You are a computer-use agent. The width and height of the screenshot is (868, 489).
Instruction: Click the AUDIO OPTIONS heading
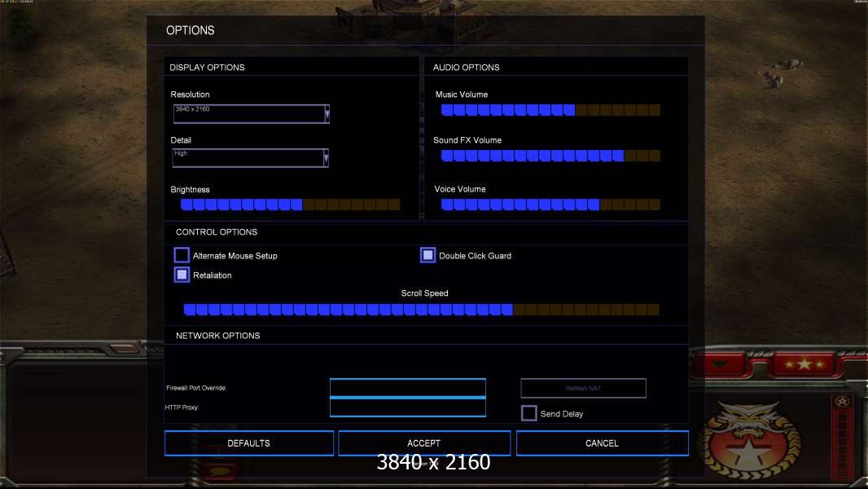pyautogui.click(x=466, y=68)
